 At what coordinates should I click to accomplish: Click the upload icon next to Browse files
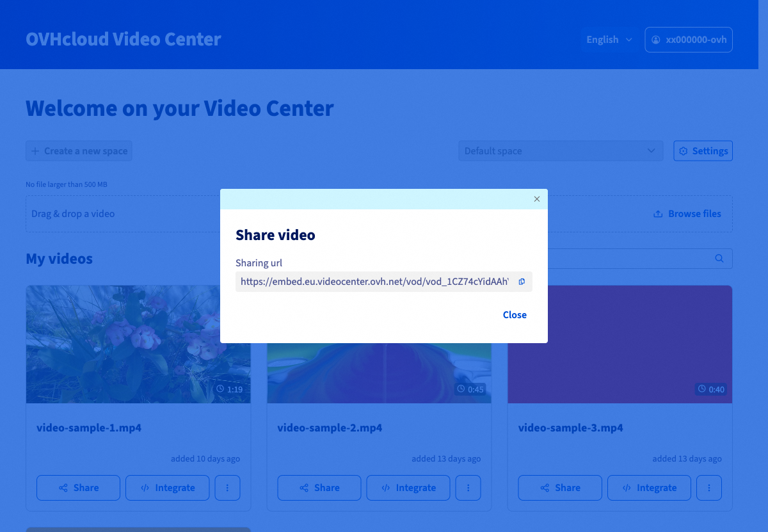coord(657,213)
